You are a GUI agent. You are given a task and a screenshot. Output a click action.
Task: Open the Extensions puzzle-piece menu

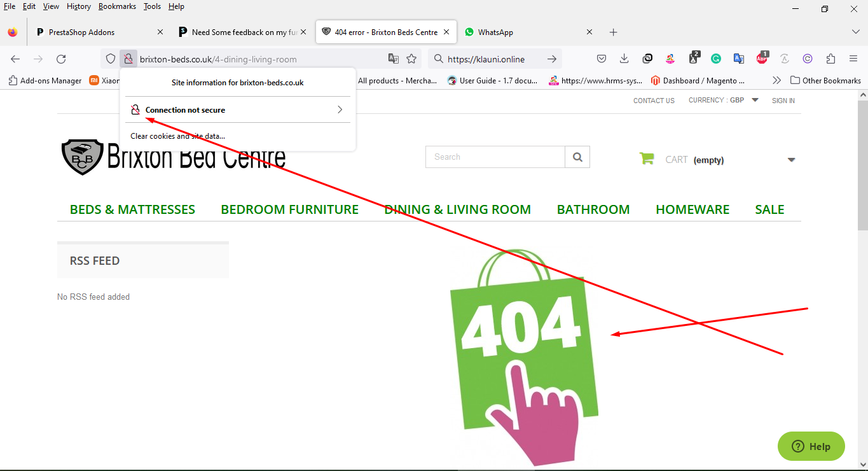tap(830, 59)
